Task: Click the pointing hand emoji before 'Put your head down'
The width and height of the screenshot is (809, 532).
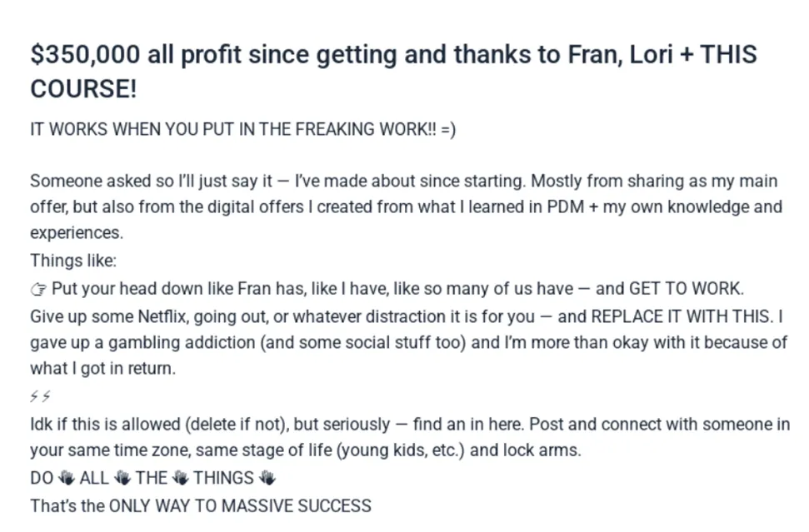Action: [38, 289]
